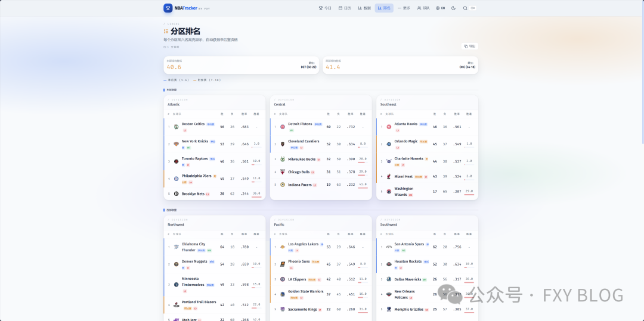This screenshot has width=644, height=321.
Task: Click the Central division heading
Action: pos(280,105)
